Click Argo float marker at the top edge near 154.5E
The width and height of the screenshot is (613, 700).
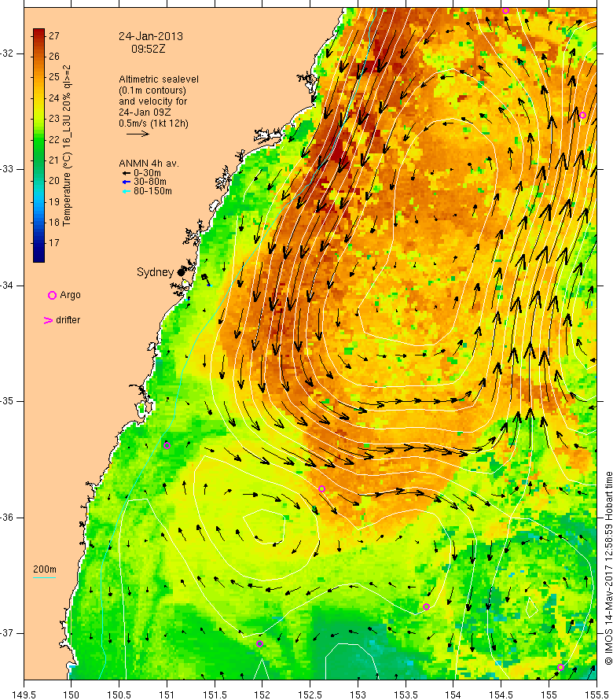click(x=505, y=11)
